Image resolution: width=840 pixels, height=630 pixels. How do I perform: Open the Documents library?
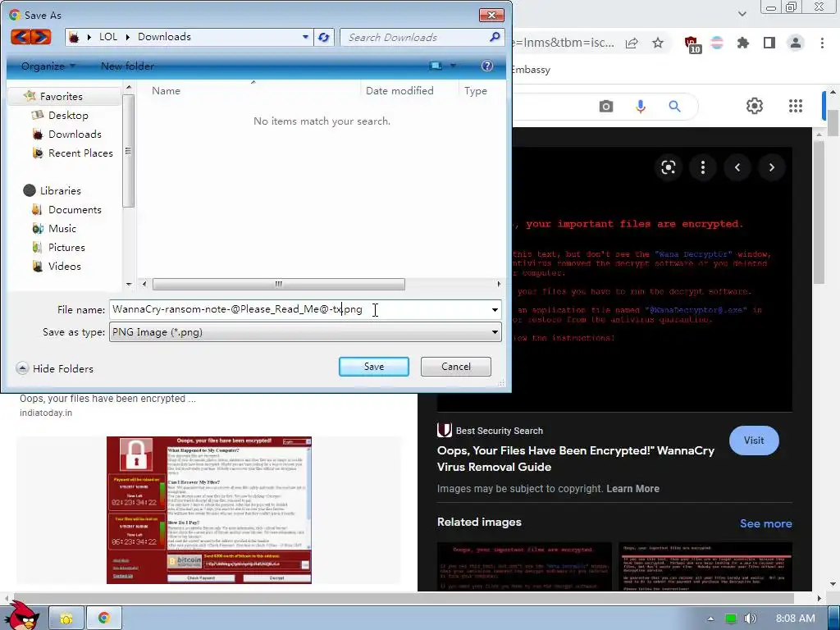click(x=75, y=209)
